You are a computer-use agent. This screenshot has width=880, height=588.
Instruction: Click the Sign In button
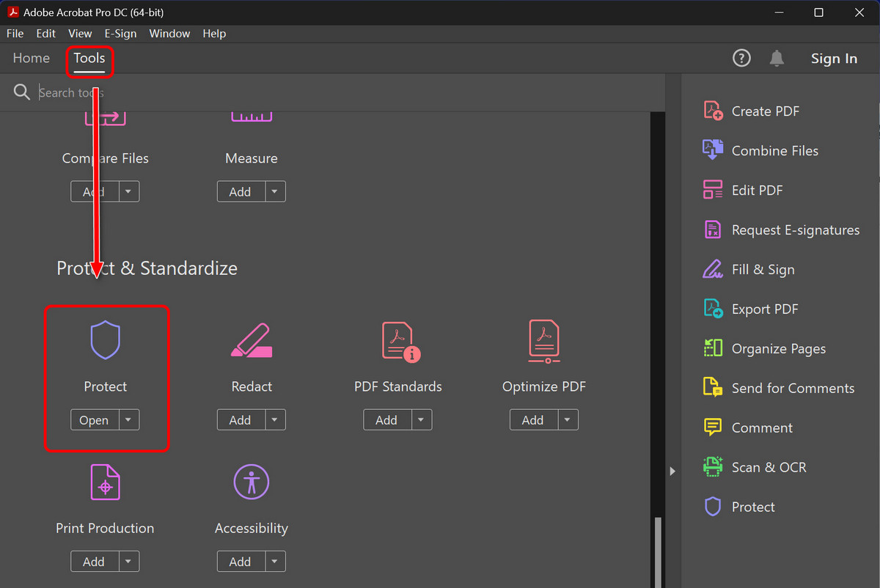pos(834,58)
